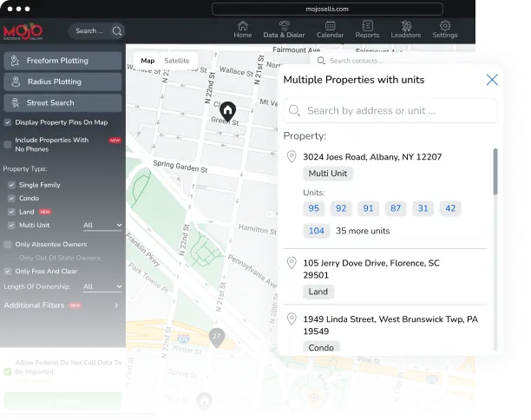Click the search by address field
This screenshot has width=531, height=420.
click(390, 110)
